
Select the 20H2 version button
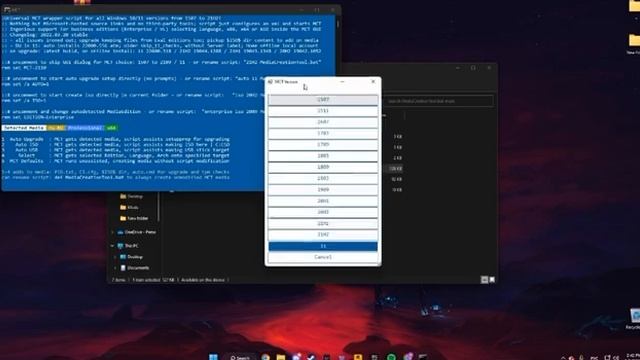323,212
